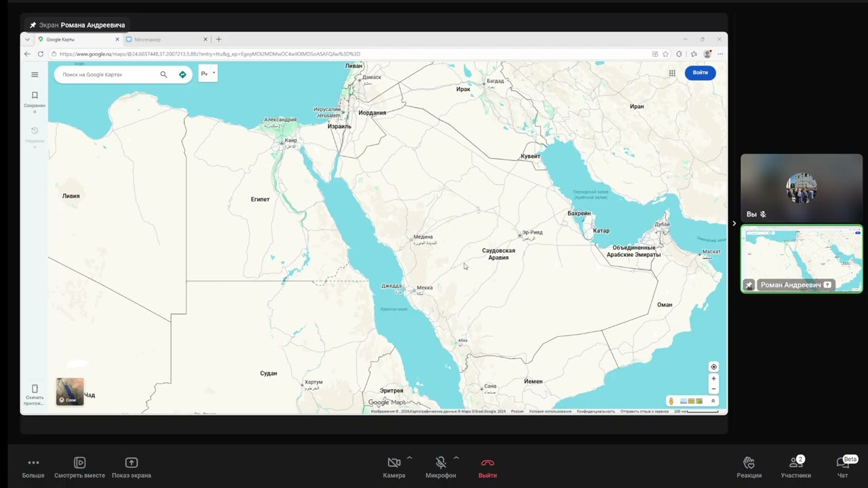Click the Оман country label
868x488 pixels.
click(x=665, y=305)
